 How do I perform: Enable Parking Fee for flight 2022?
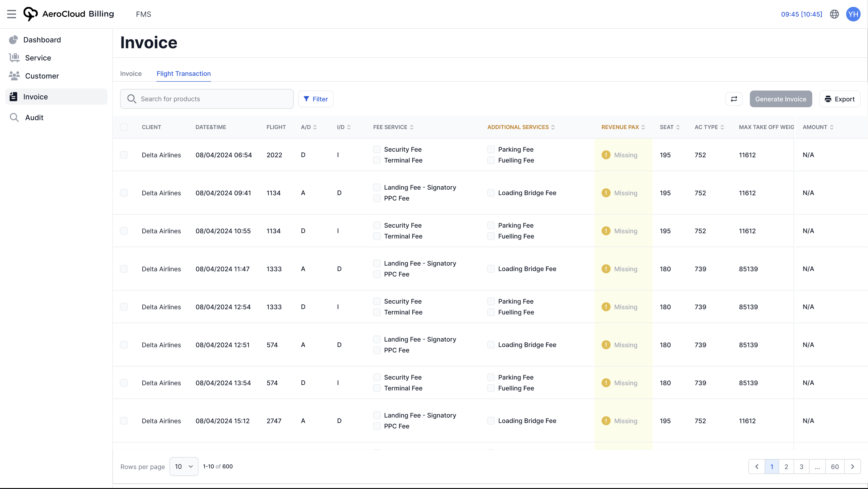pyautogui.click(x=491, y=149)
